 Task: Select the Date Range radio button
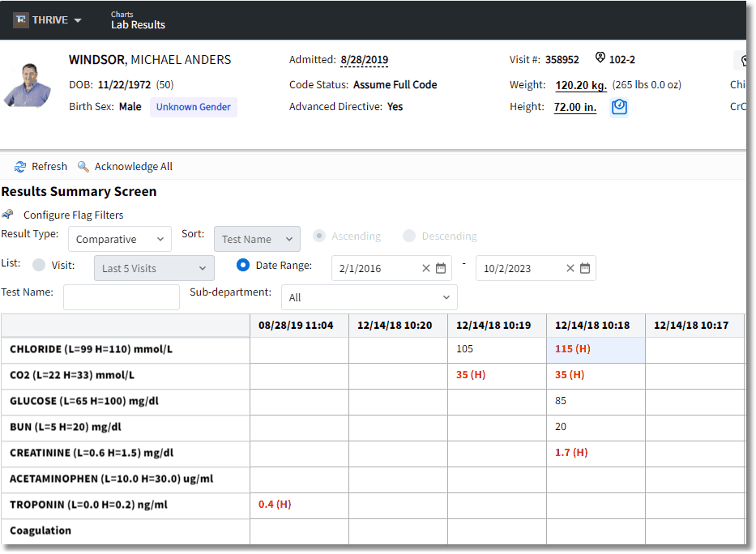click(243, 265)
